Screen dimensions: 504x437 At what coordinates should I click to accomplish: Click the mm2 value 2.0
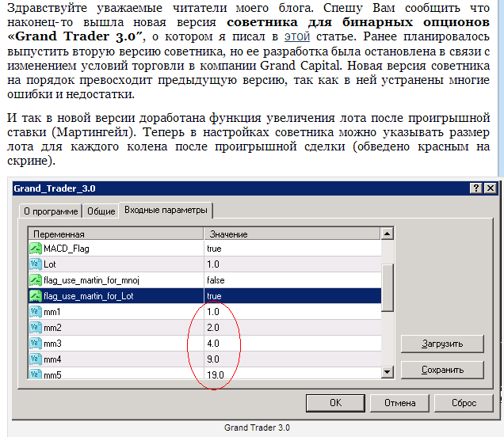213,328
